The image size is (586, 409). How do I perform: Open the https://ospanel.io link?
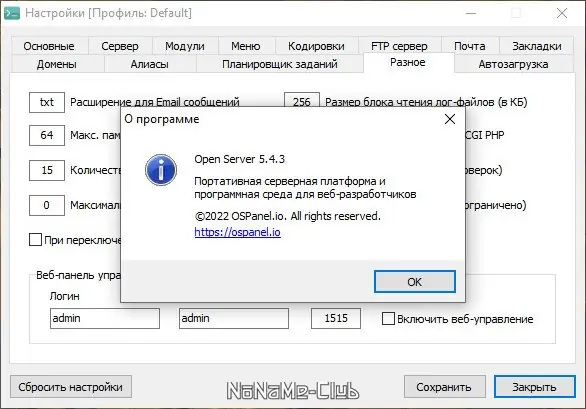click(x=237, y=232)
